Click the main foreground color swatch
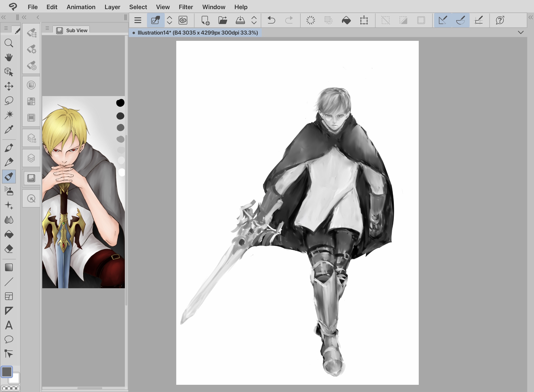This screenshot has width=534, height=392. (x=7, y=372)
